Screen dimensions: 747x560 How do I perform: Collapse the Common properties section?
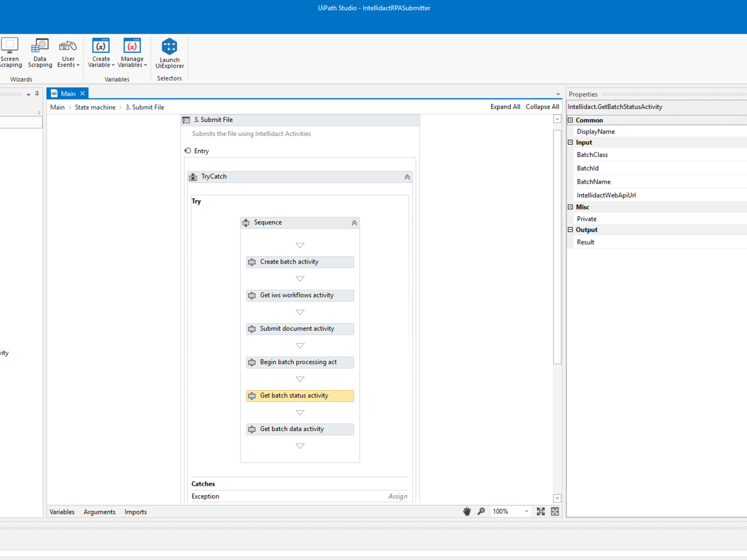pos(571,120)
